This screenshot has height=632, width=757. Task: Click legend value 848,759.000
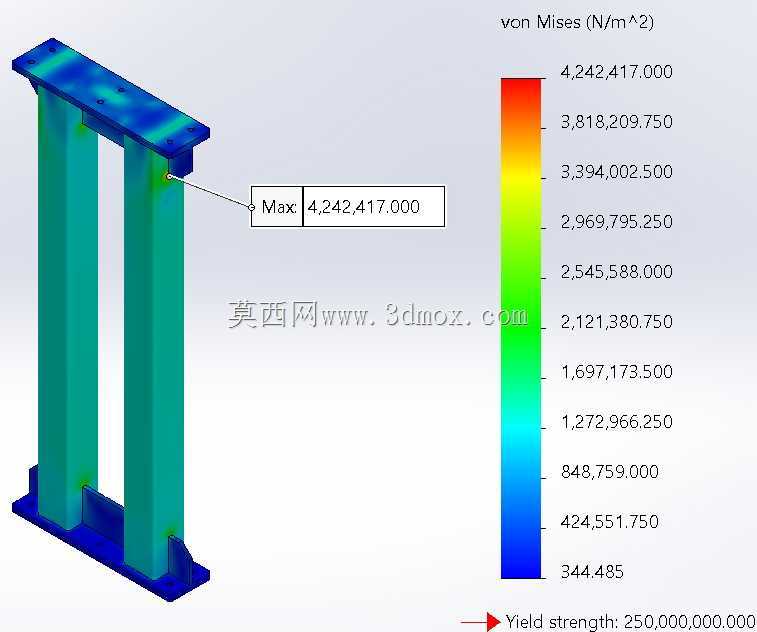coord(610,472)
